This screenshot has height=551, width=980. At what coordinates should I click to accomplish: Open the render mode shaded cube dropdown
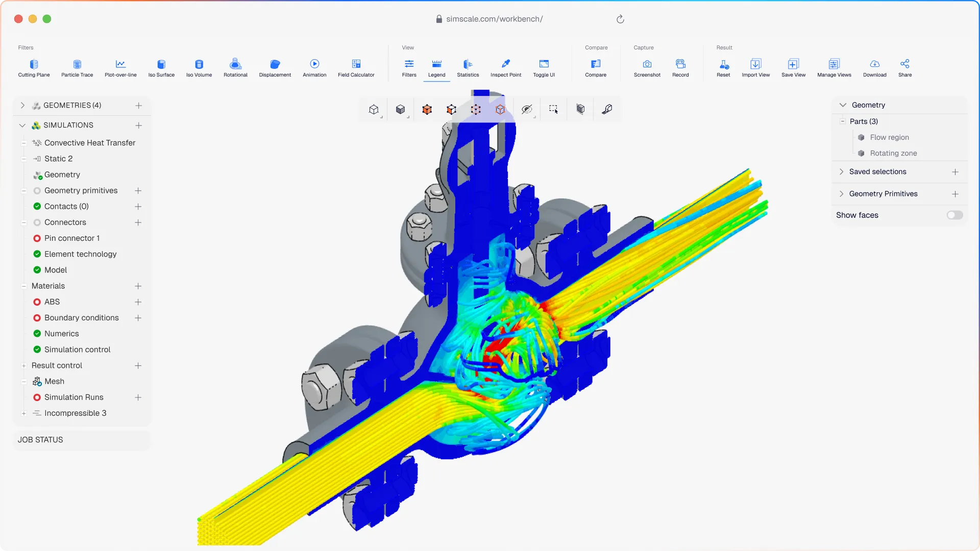pyautogui.click(x=401, y=109)
